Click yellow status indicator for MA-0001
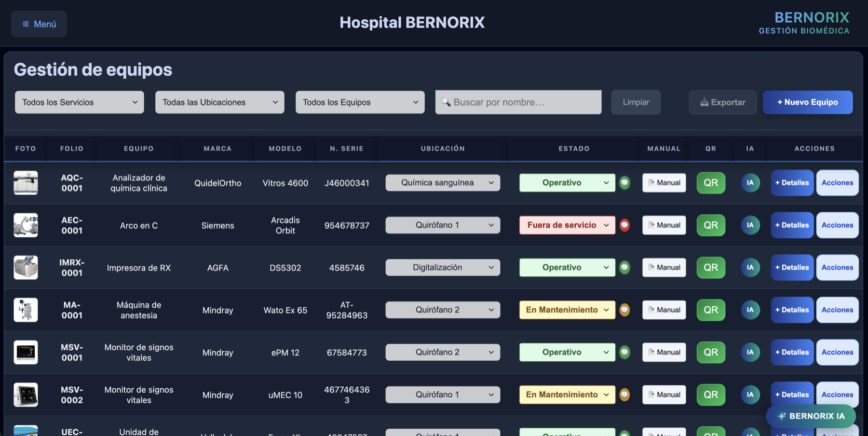This screenshot has width=868, height=436. click(624, 310)
